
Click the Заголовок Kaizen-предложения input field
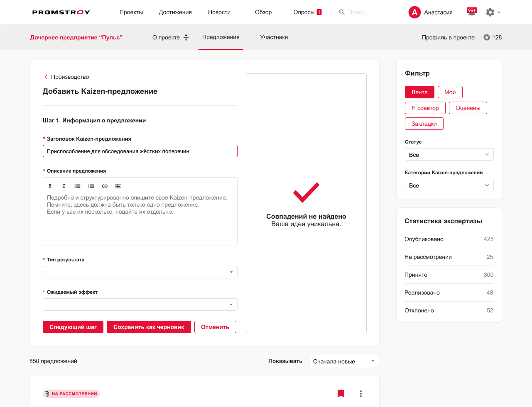[140, 151]
